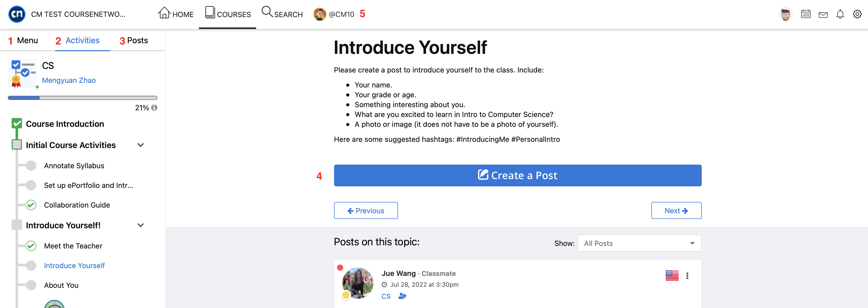Image resolution: width=868 pixels, height=308 pixels.
Task: Open the Annotate Syllabus activity
Action: tap(74, 166)
